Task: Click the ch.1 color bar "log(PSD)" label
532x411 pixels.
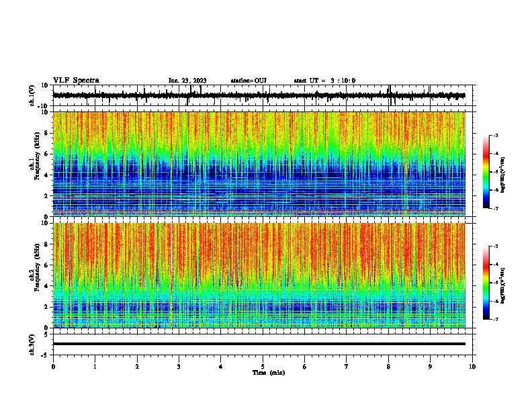Action: (x=503, y=175)
